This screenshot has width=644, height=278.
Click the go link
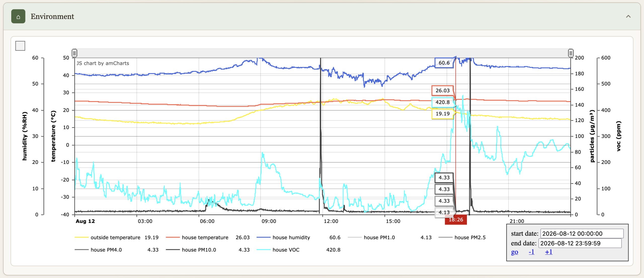[x=514, y=252]
